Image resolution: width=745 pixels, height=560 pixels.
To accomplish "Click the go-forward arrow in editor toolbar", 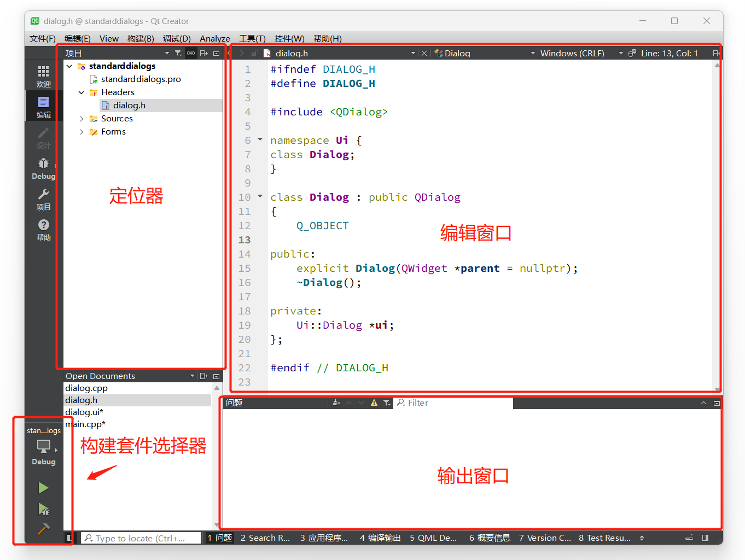I will tap(241, 53).
